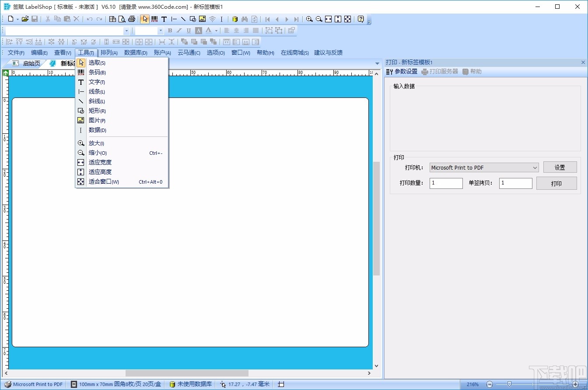Screen dimensions: 588x390
Task: Expand the font color dropdown arrow
Action: coord(216,31)
